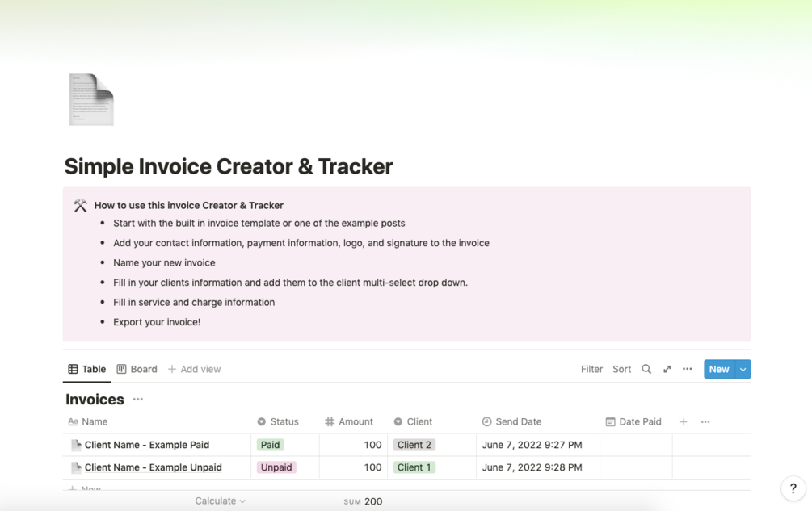The width and height of the screenshot is (812, 511).
Task: Click the New button to create an invoice
Action: tap(718, 369)
